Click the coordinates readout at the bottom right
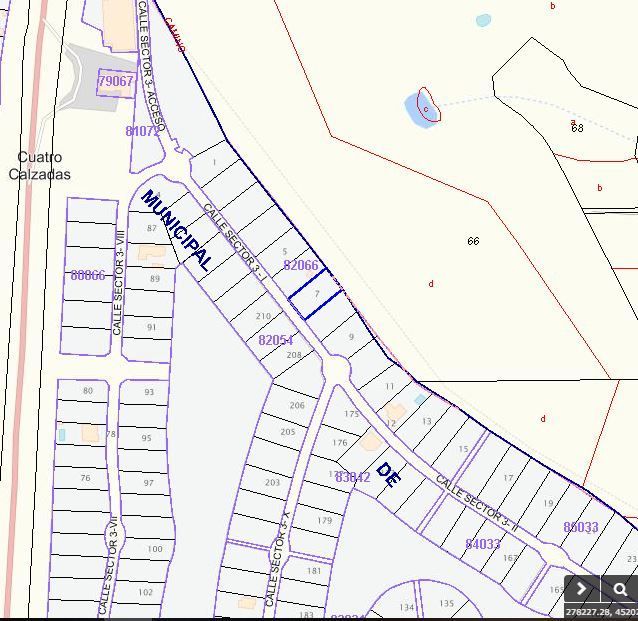The width and height of the screenshot is (638, 621). click(x=601, y=612)
